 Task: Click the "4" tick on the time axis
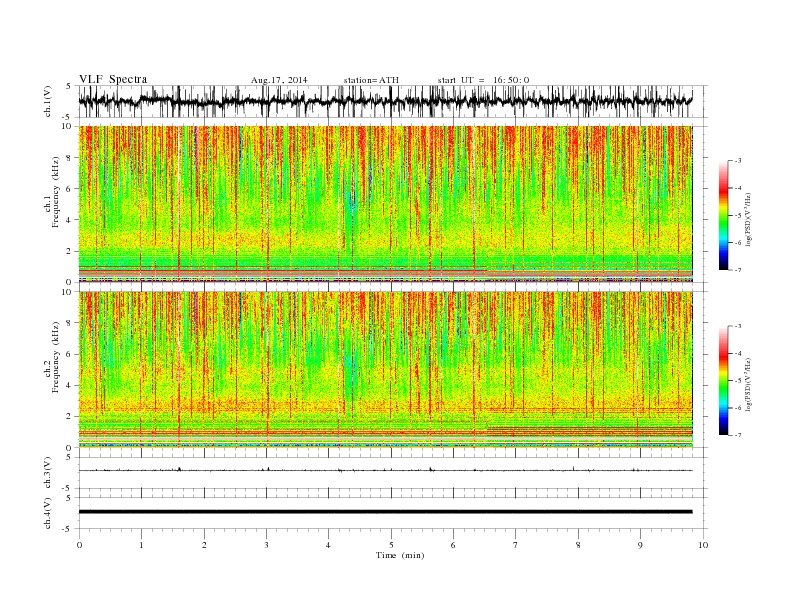[328, 545]
